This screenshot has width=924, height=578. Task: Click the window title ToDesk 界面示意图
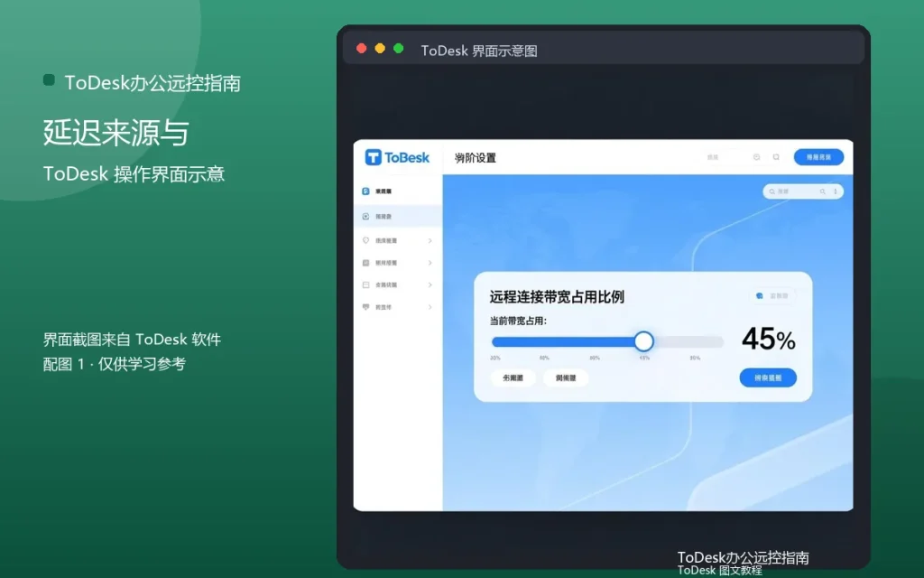coord(479,51)
